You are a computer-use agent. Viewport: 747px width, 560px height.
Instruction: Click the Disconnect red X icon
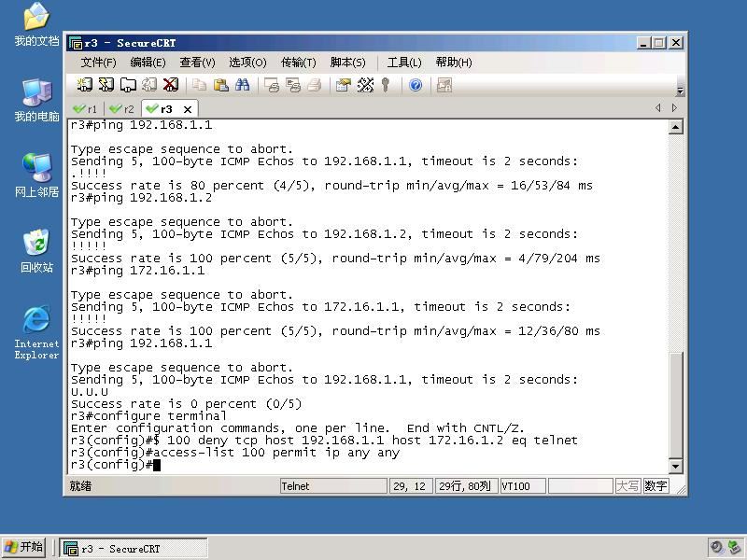(x=171, y=85)
